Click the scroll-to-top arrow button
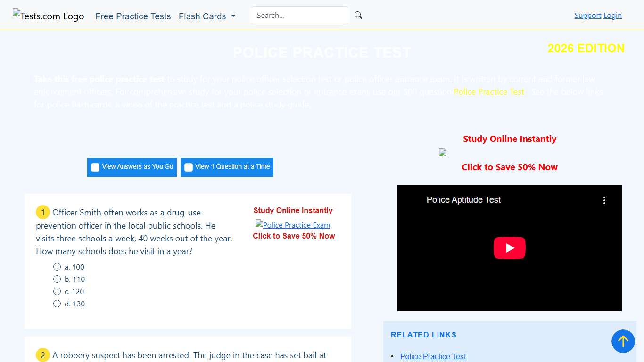644x362 pixels. pos(623,341)
